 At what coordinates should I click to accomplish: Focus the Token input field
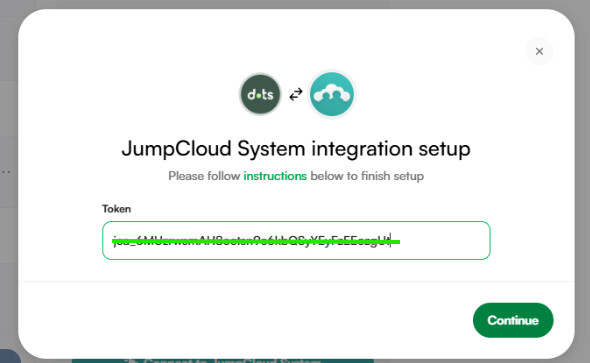click(296, 240)
